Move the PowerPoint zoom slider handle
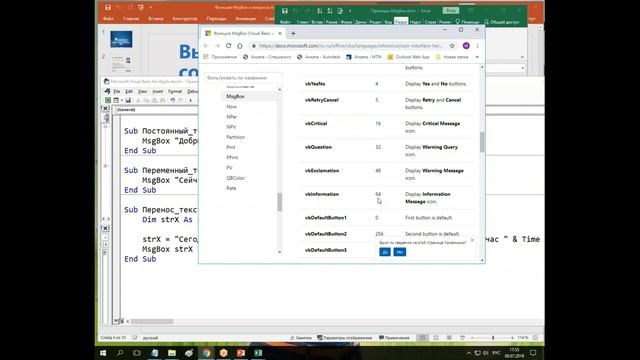This screenshot has width=640, height=360. (493, 338)
